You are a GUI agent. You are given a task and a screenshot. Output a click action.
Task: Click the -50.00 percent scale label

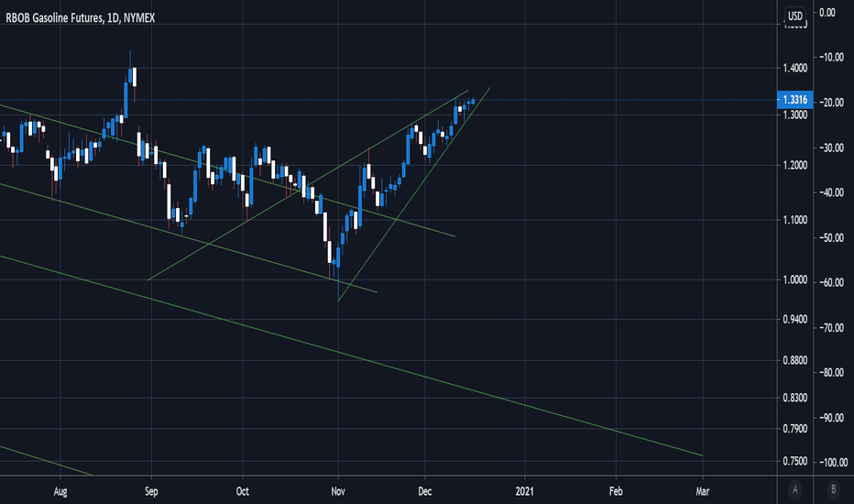point(831,237)
